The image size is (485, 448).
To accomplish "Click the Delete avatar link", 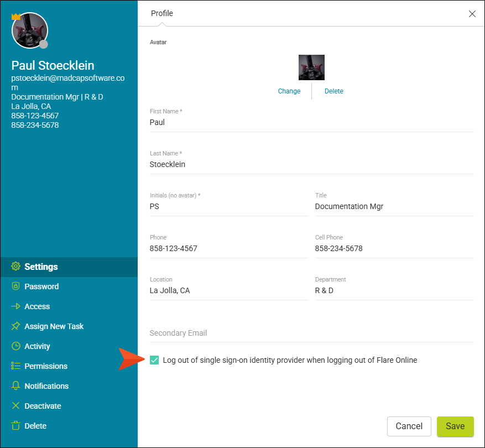I will pos(333,91).
